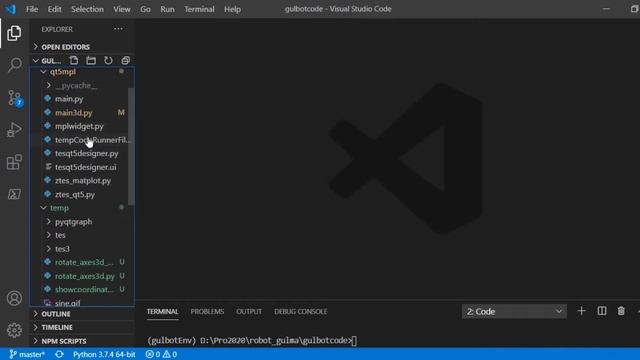Open rotate_axes3d.py file

coord(82,276)
